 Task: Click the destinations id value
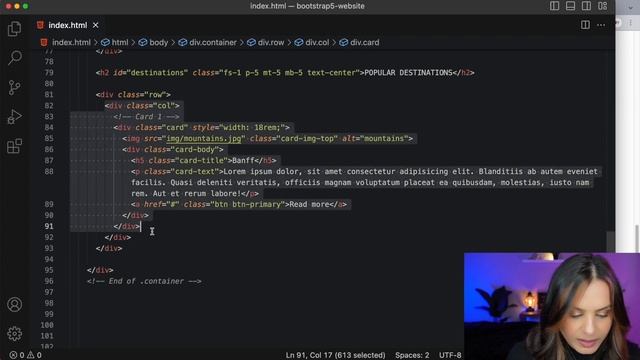[x=158, y=73]
